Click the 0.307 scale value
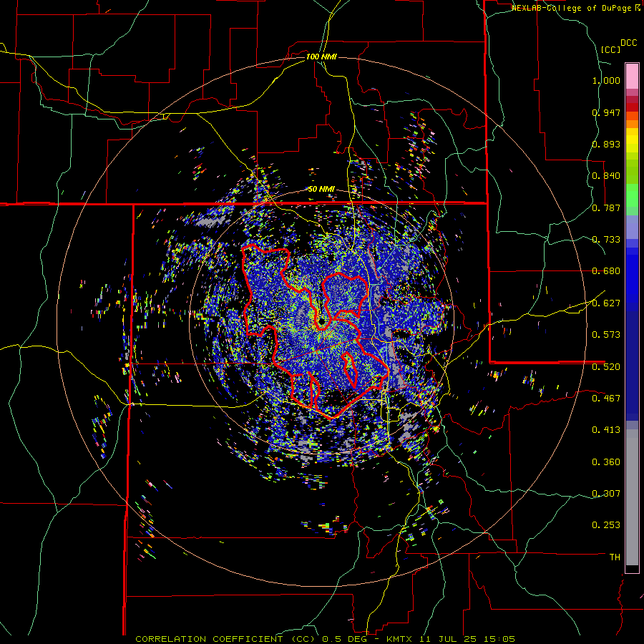 pyautogui.click(x=606, y=493)
